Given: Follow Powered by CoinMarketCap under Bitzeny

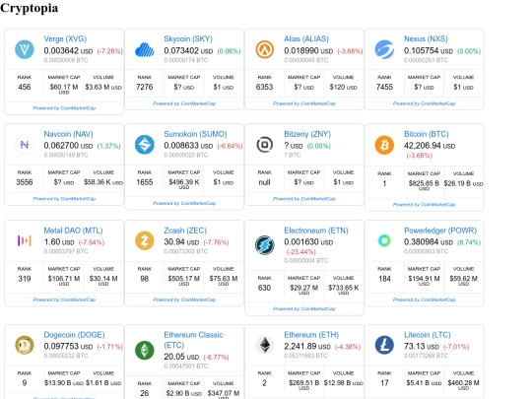Looking at the screenshot, I should point(304,199).
